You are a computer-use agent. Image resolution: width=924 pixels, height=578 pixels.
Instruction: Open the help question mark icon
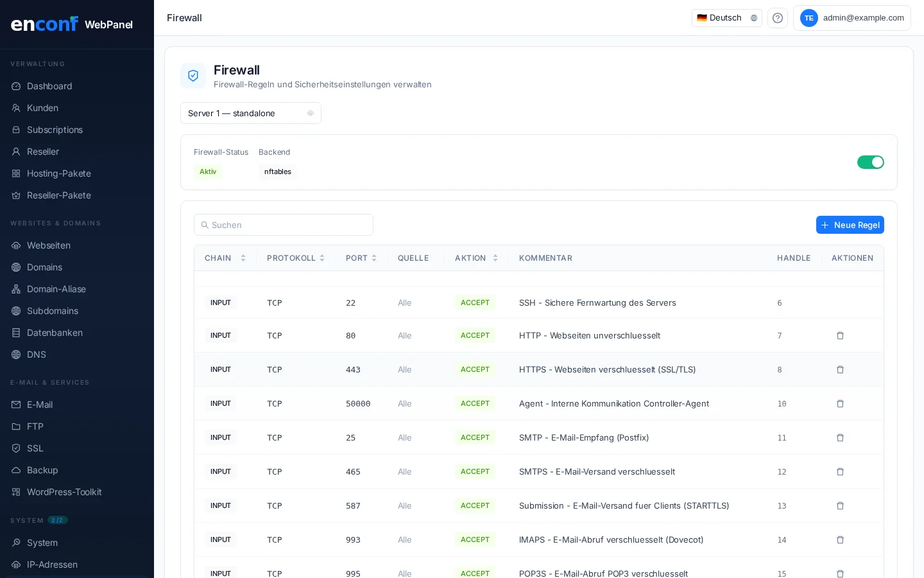pos(777,18)
